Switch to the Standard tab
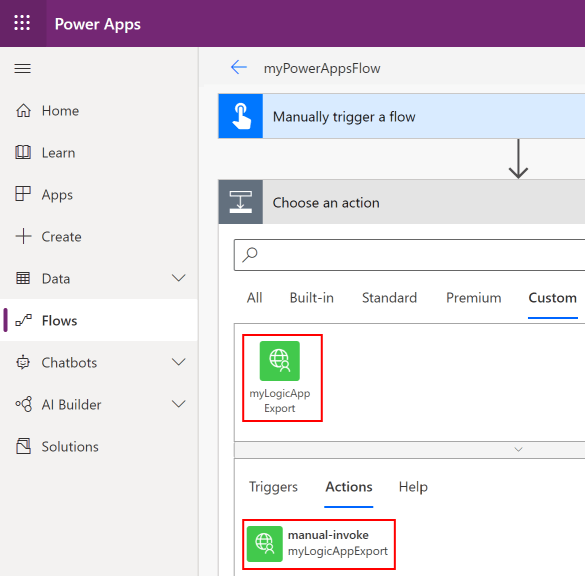585x576 pixels. pyautogui.click(x=390, y=298)
